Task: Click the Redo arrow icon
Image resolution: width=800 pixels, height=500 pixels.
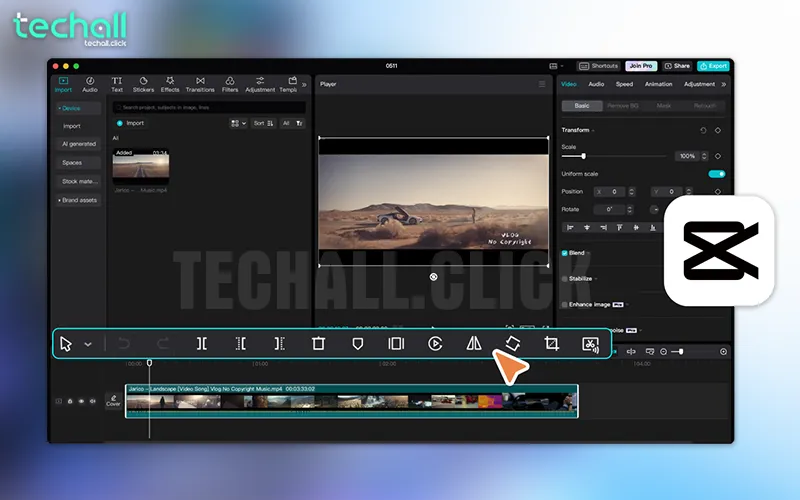Action: 163,344
